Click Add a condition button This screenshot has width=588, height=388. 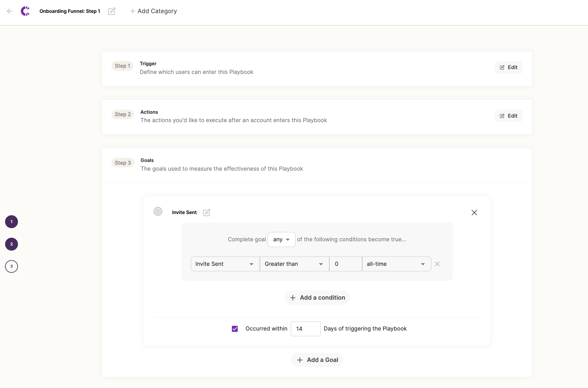tap(317, 298)
